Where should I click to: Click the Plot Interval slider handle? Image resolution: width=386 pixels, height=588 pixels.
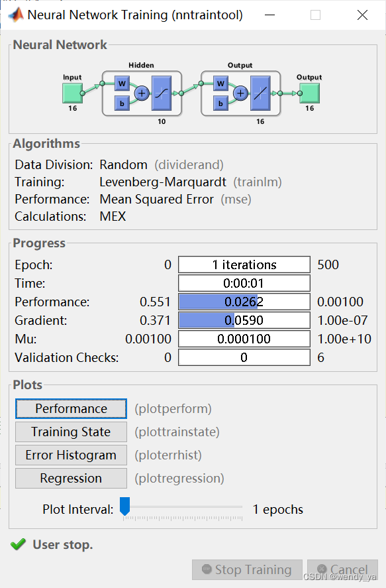tap(124, 506)
